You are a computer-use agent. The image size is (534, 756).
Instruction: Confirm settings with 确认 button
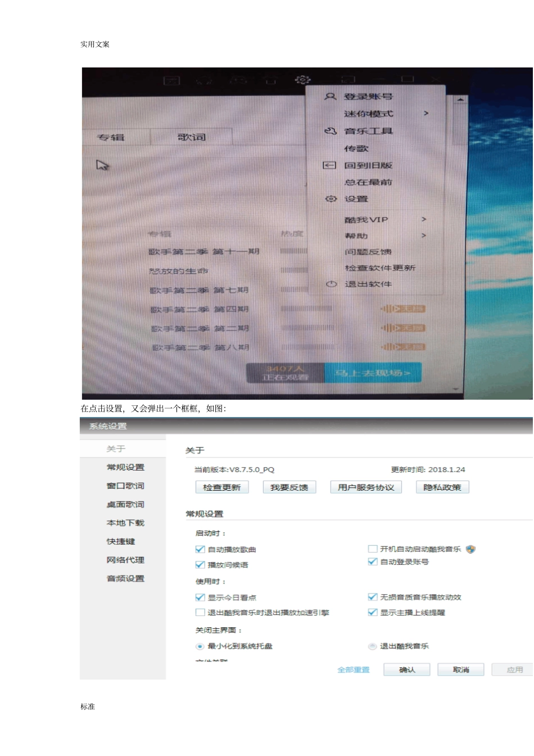(407, 669)
